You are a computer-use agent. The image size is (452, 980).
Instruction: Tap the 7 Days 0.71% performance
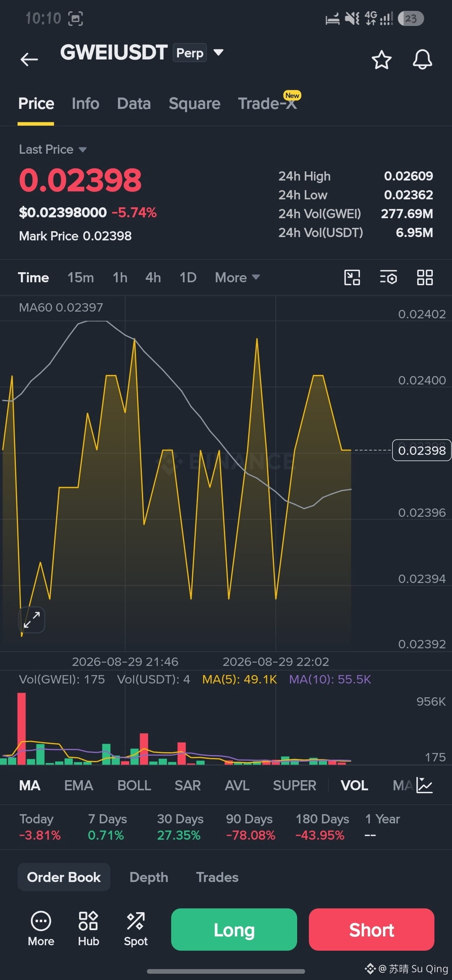click(x=107, y=827)
